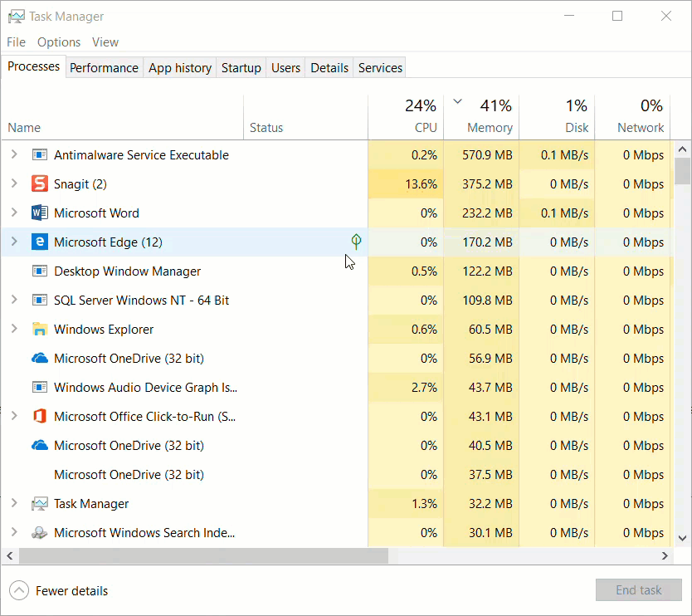Expand the Microsoft Windows Search Indexer row

tap(14, 532)
